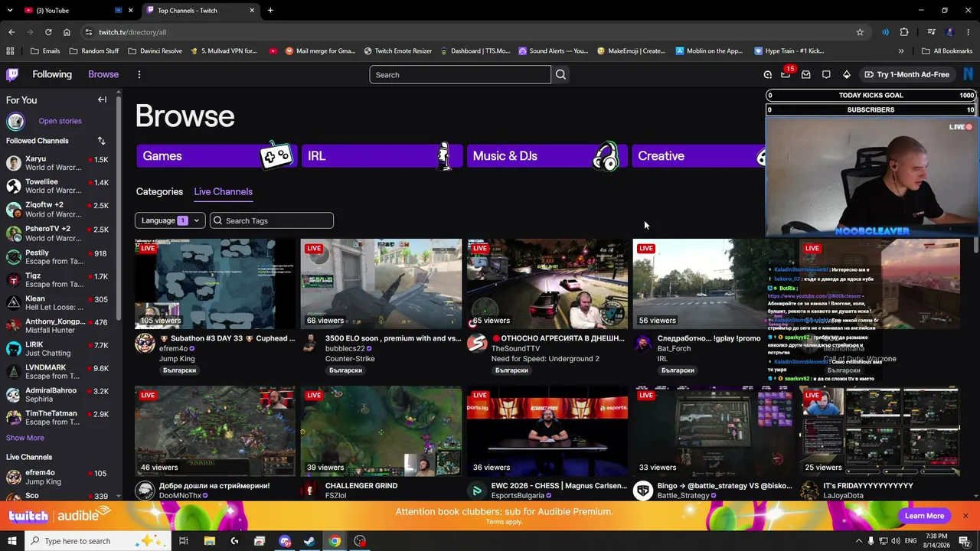The width and height of the screenshot is (980, 551).
Task: Open Twitch notifications with 15 badge
Action: (786, 74)
